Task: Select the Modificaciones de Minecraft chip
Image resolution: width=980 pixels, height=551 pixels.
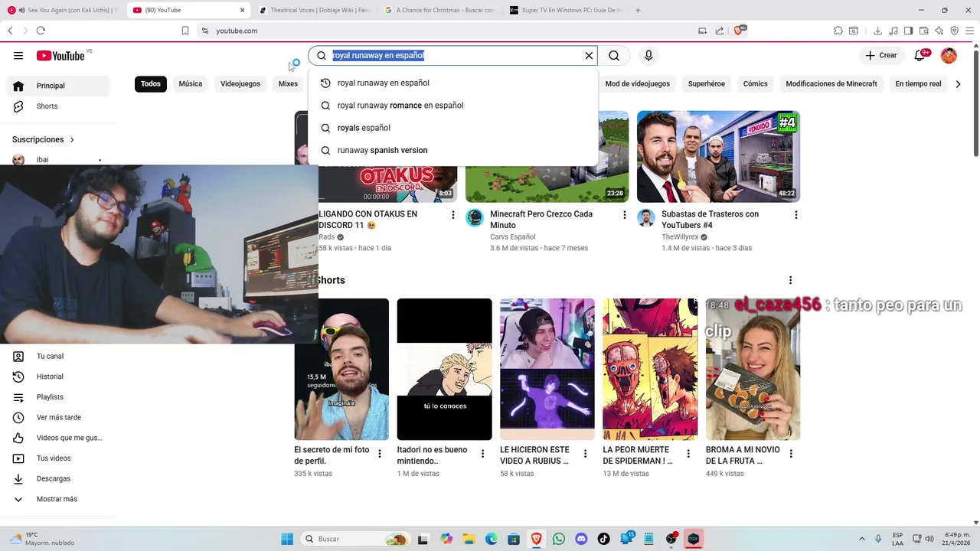Action: click(x=831, y=84)
